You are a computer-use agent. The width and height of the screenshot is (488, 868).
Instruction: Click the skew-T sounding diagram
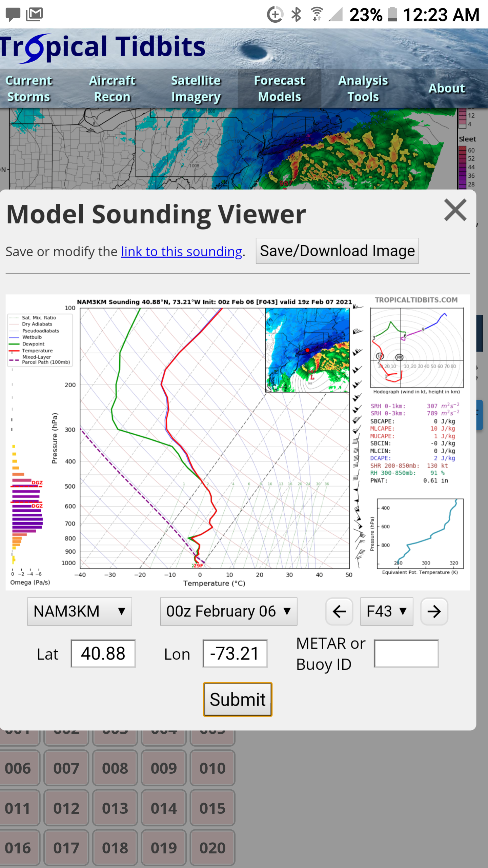[x=215, y=438]
